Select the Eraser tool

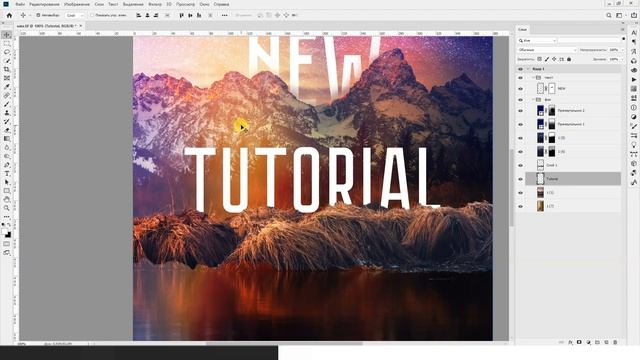7,130
